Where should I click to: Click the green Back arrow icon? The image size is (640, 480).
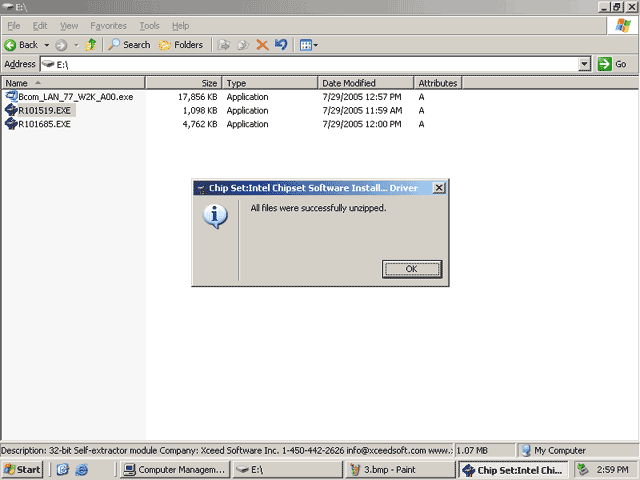10,45
